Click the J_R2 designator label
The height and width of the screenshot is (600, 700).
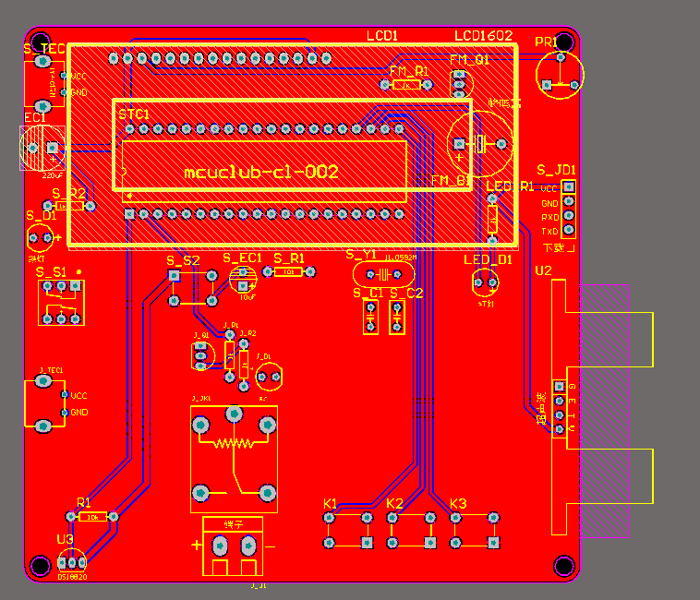(x=248, y=333)
